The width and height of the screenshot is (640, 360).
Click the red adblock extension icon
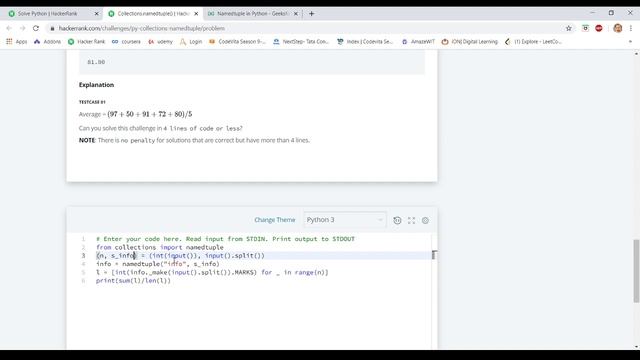click(599, 28)
